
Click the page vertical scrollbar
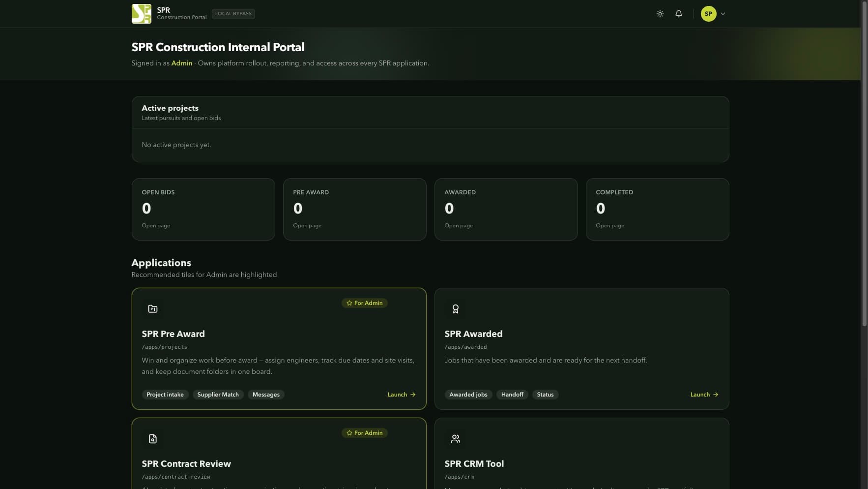864,163
